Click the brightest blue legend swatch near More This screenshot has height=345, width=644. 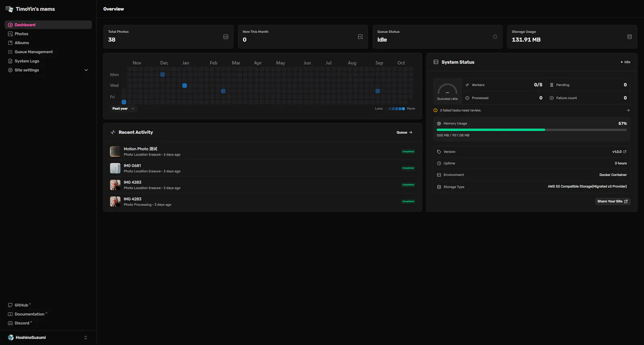click(x=403, y=109)
